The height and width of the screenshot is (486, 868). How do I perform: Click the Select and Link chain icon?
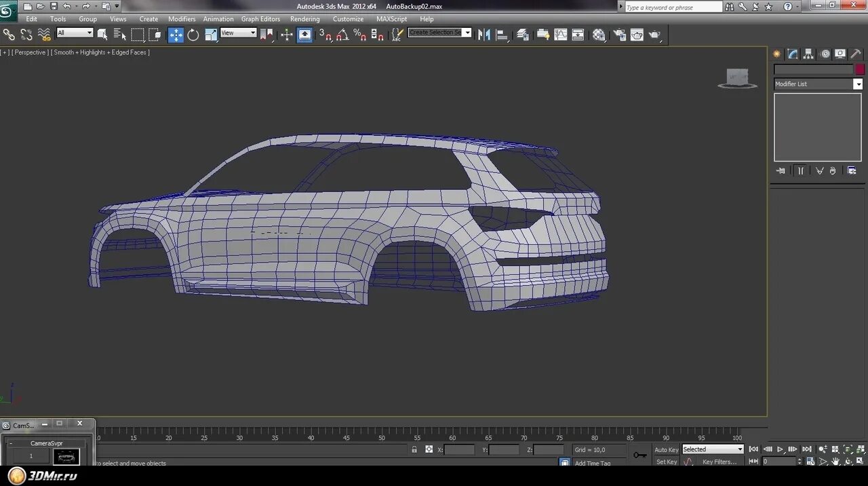point(9,34)
